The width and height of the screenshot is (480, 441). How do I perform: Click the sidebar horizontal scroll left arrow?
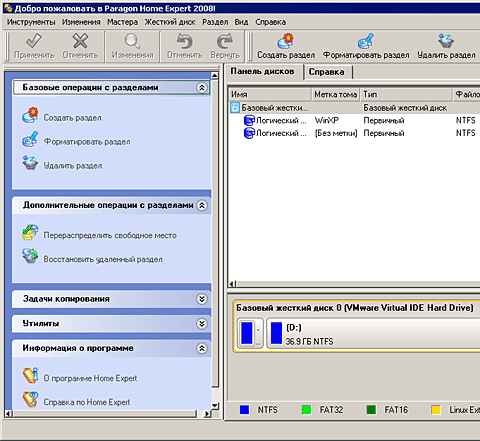[9, 414]
